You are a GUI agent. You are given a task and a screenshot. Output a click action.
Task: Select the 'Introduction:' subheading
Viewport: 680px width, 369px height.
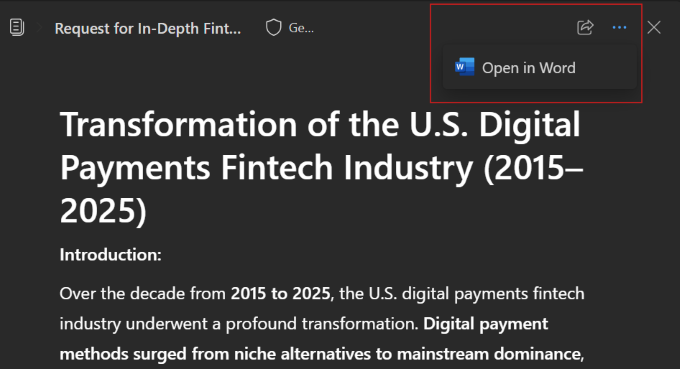(x=111, y=255)
